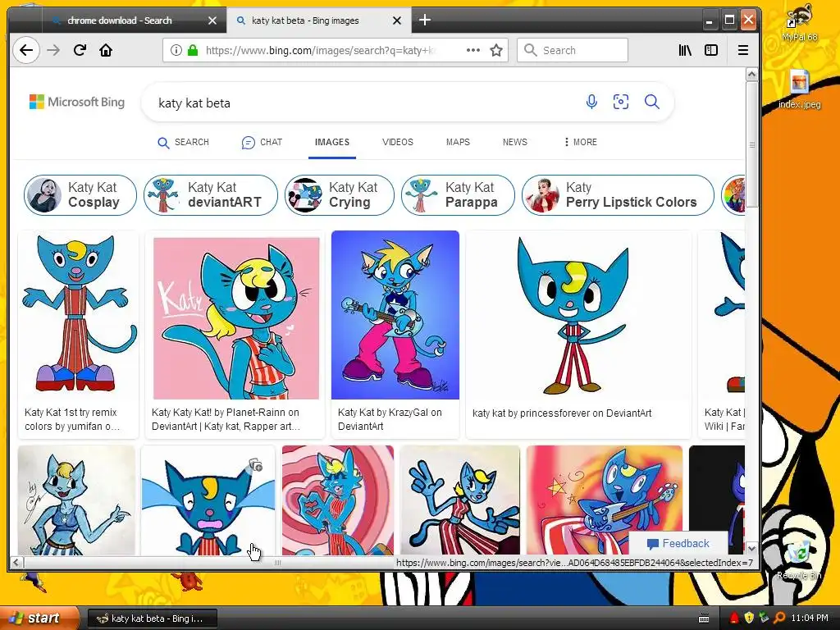Image resolution: width=840 pixels, height=630 pixels.
Task: Focus the Bing search box with 'katy kat beta'
Action: [364, 103]
